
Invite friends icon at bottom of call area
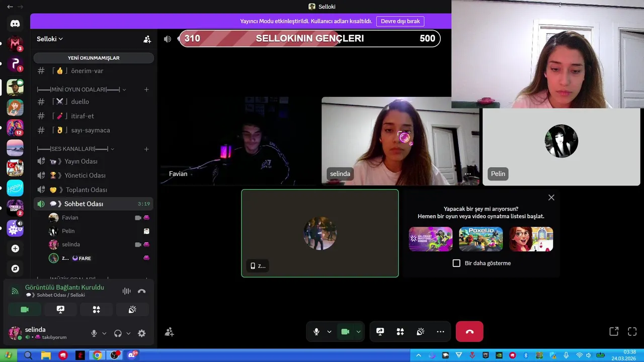[169, 332]
